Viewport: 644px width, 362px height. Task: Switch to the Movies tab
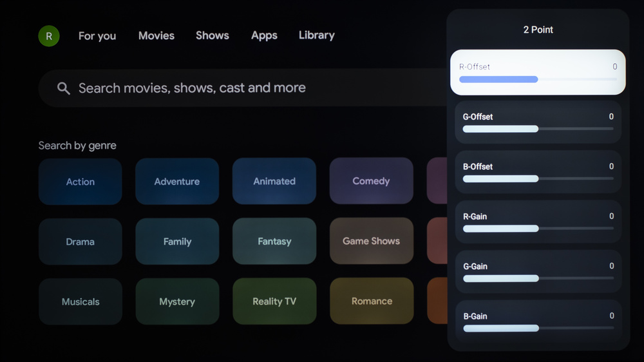tap(156, 35)
